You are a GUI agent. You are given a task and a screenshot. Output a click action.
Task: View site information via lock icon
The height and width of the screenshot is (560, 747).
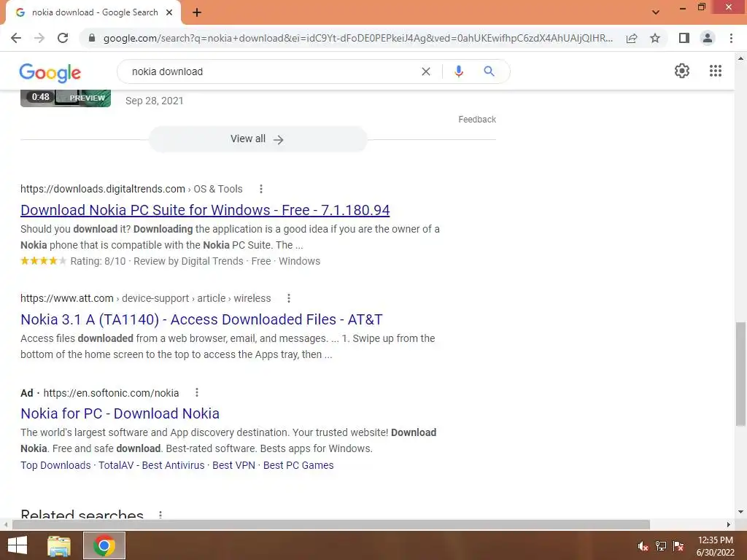pos(92,38)
